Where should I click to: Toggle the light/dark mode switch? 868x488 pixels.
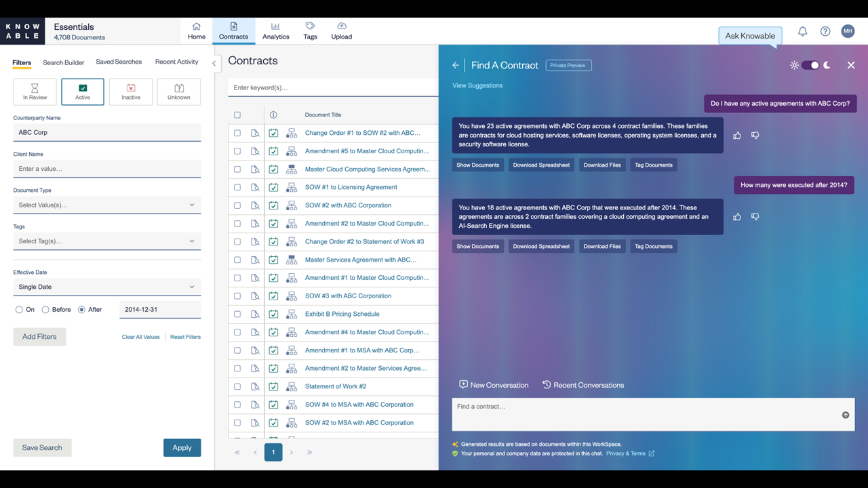click(x=810, y=65)
